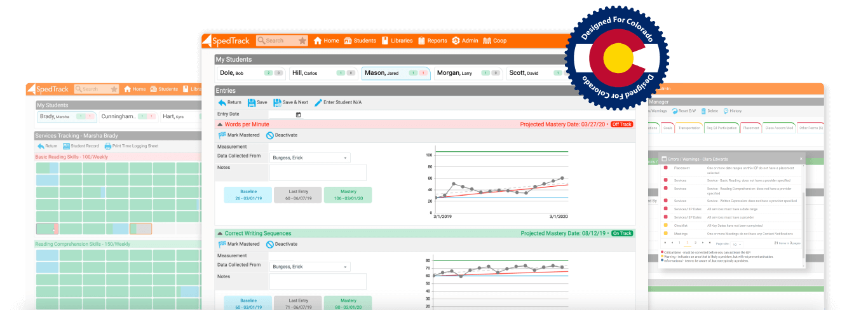Click the Off Track status badge
The image size is (868, 310).
coord(621,125)
